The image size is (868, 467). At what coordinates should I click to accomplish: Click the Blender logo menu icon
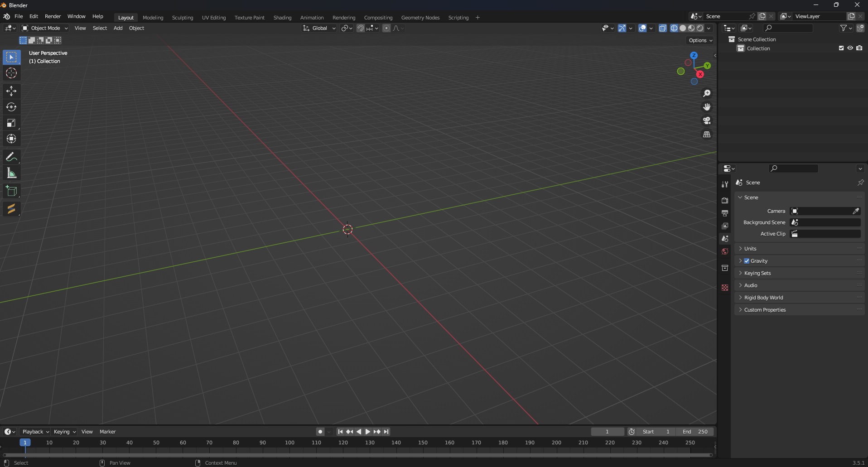pos(7,16)
